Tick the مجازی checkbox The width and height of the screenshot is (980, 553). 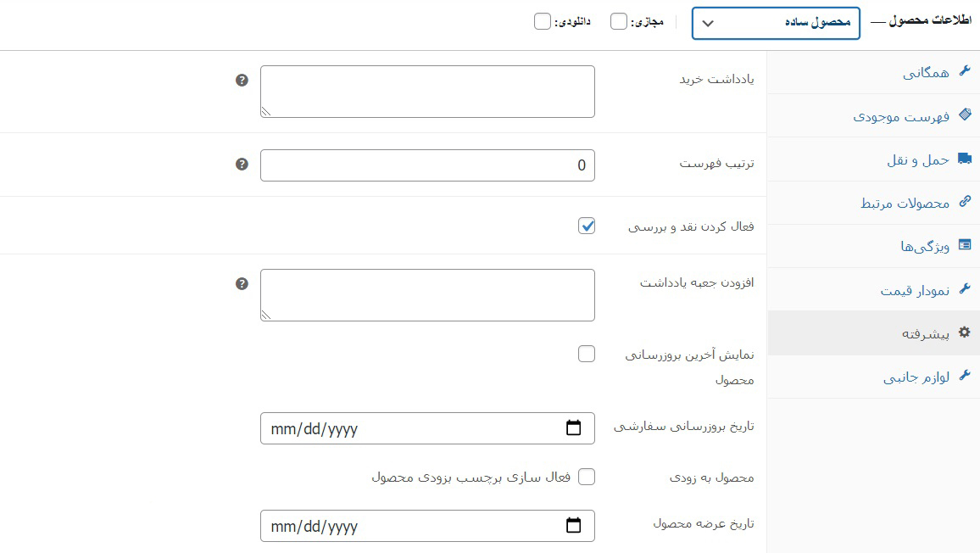618,21
